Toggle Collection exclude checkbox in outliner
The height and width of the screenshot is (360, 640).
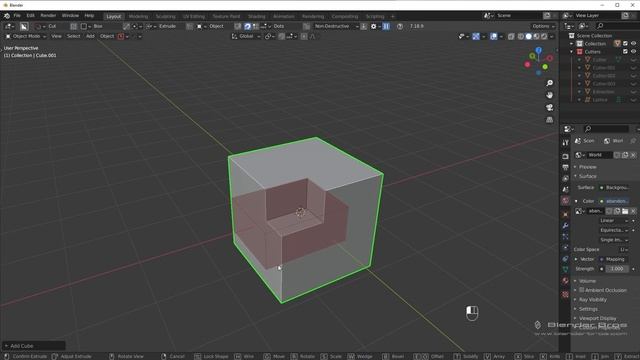[x=625, y=44]
